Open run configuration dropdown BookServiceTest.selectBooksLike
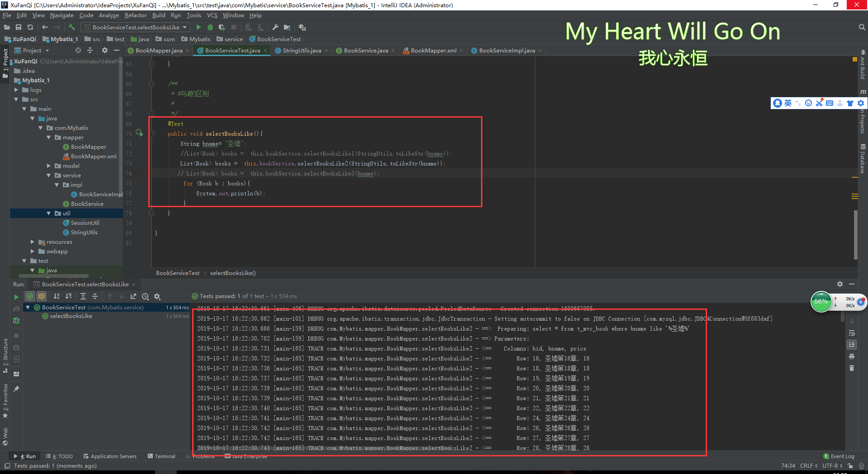Screen dimensions: 868x474 [x=136, y=28]
